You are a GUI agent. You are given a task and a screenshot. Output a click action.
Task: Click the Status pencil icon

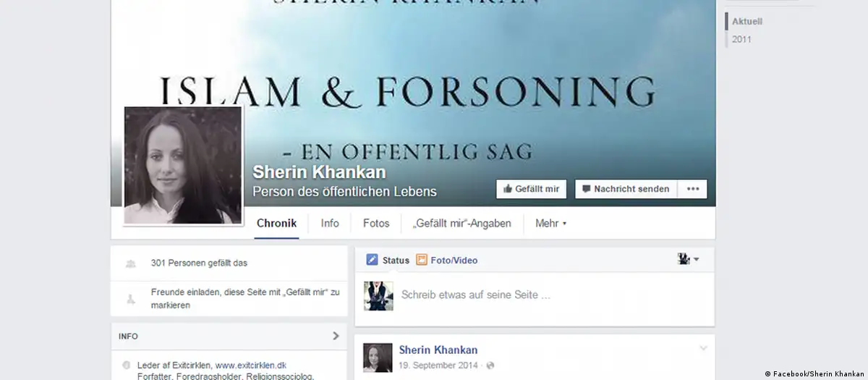click(x=372, y=260)
